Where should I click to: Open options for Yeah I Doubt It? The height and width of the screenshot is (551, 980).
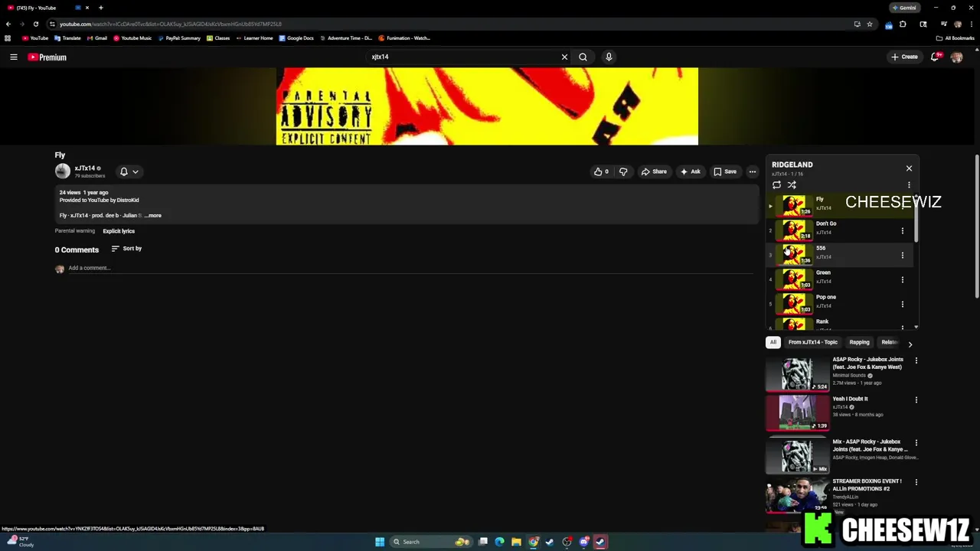tap(916, 399)
